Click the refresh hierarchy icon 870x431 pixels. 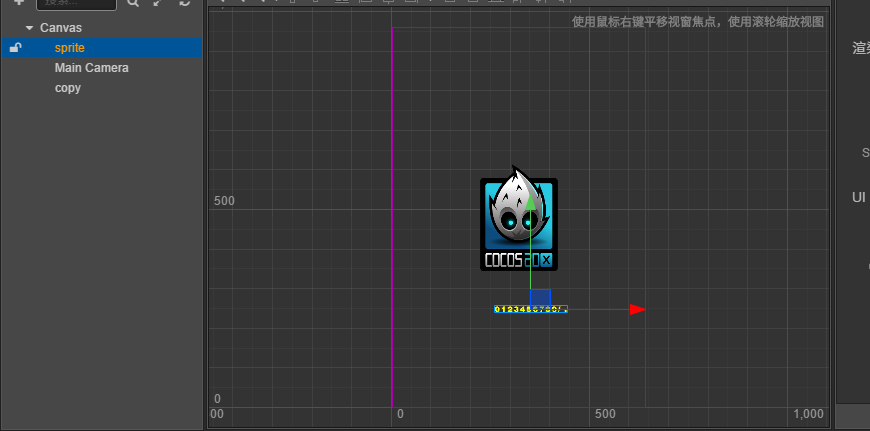click(185, 3)
